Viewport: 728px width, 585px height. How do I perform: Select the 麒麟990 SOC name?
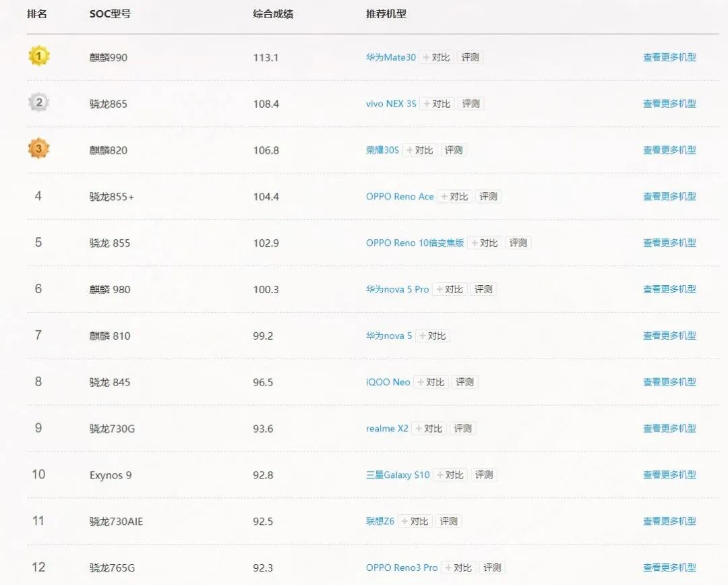[108, 57]
